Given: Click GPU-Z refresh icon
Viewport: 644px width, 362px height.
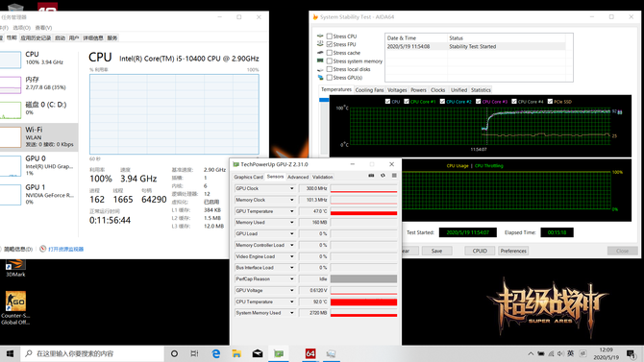Looking at the screenshot, I should coord(383,176).
